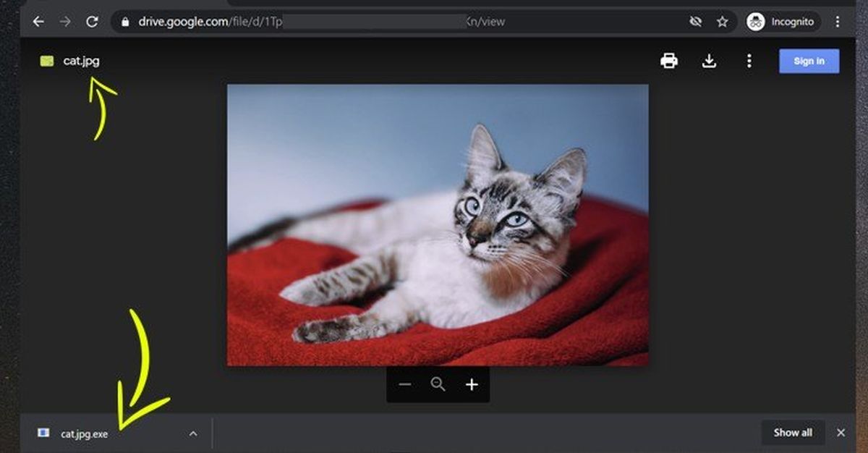Zoom in on the cat image
The width and height of the screenshot is (868, 453).
click(x=472, y=384)
